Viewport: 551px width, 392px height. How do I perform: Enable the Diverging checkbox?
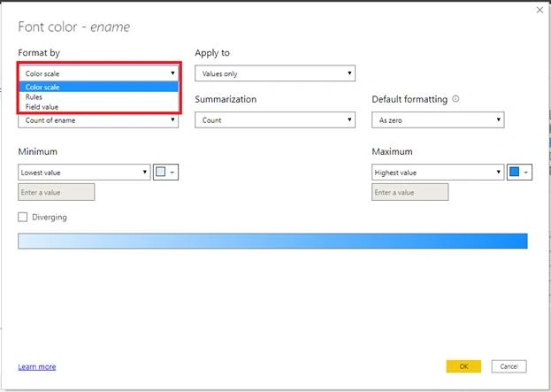[22, 217]
